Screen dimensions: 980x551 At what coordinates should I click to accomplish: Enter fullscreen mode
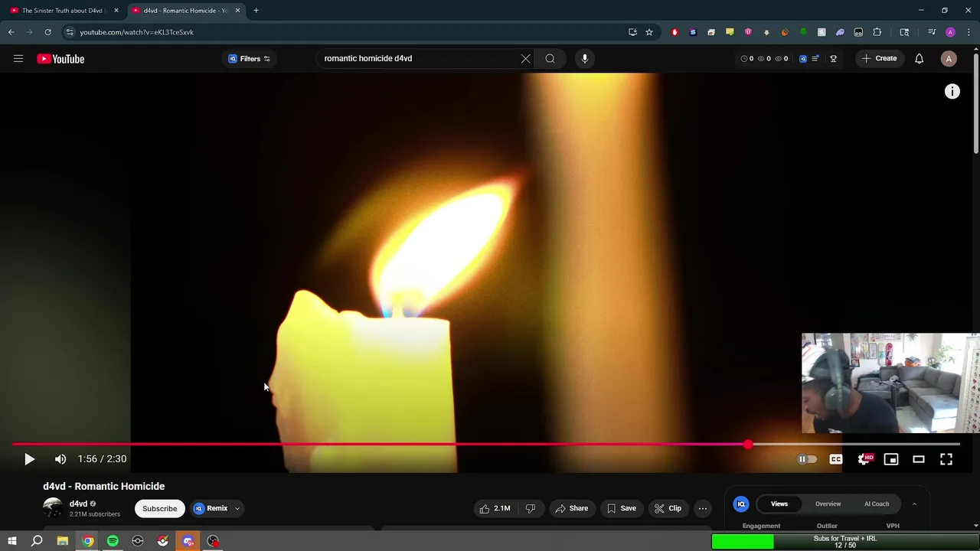coord(946,459)
